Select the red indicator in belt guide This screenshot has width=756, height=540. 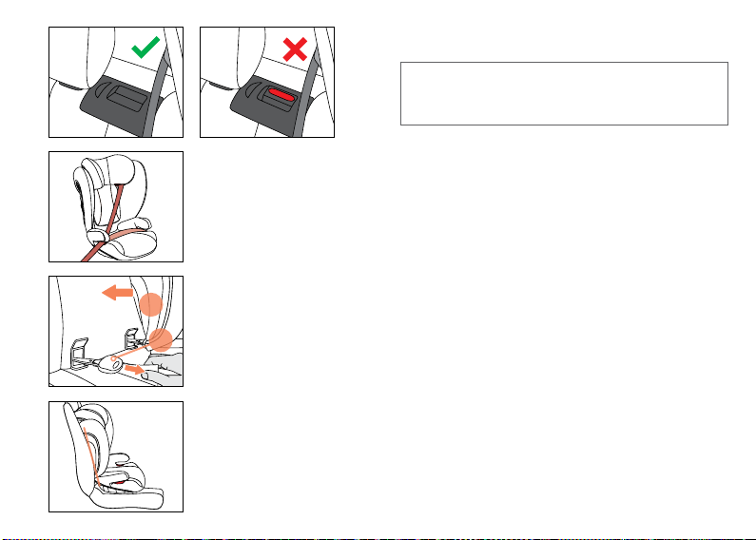281,94
